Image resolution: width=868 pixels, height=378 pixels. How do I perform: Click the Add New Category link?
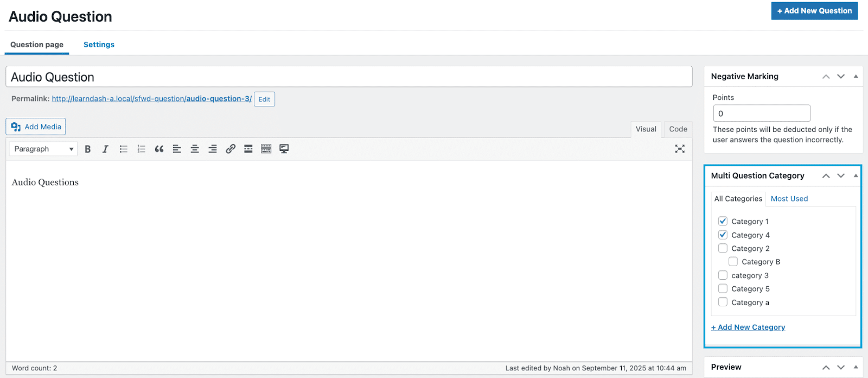pyautogui.click(x=748, y=327)
